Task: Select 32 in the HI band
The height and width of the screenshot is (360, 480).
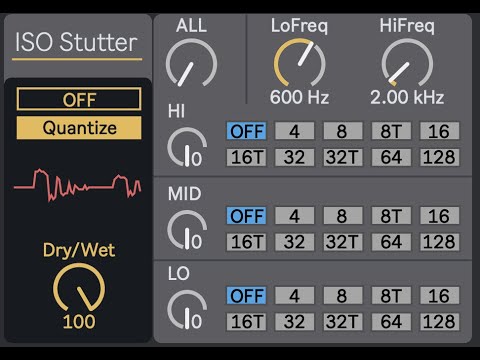Action: (x=294, y=157)
